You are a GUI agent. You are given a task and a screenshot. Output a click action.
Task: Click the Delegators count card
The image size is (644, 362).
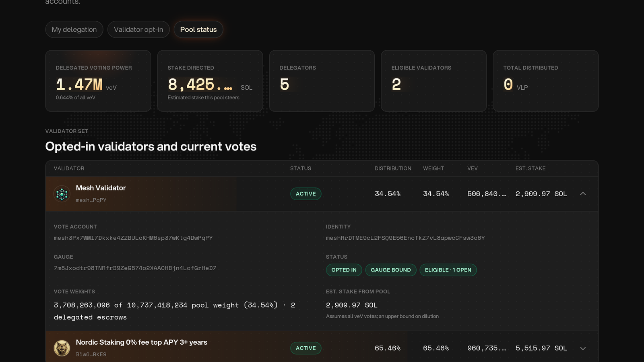(322, 81)
